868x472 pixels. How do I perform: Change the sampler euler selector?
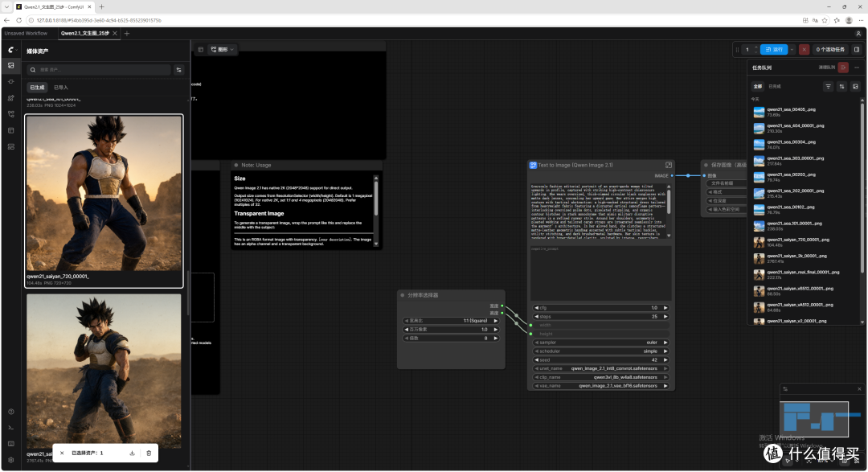[x=600, y=343]
